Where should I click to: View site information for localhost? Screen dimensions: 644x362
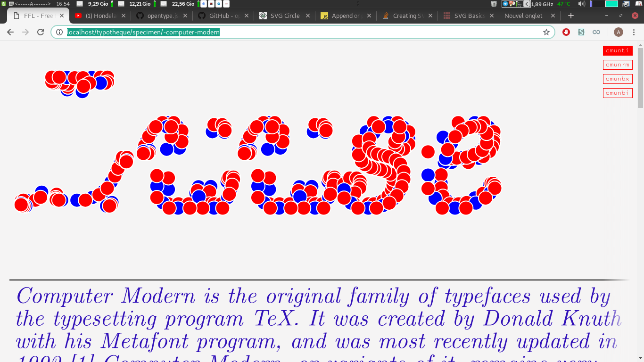click(x=59, y=32)
